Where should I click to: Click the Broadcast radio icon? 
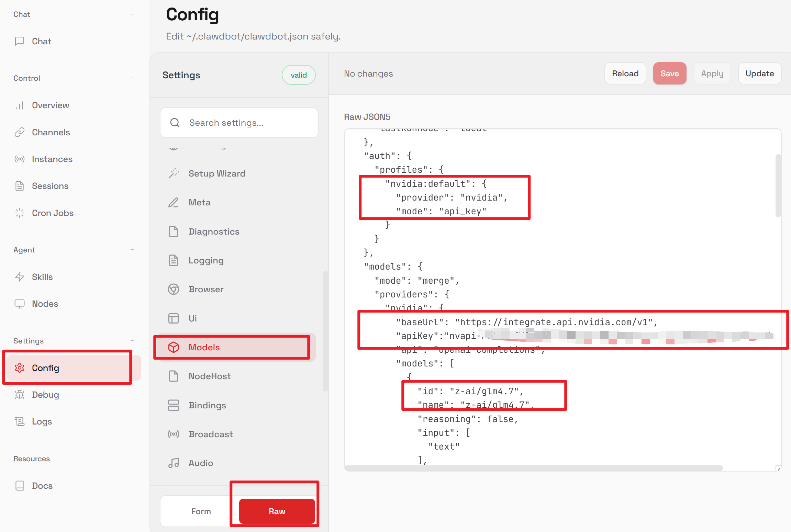tap(174, 434)
